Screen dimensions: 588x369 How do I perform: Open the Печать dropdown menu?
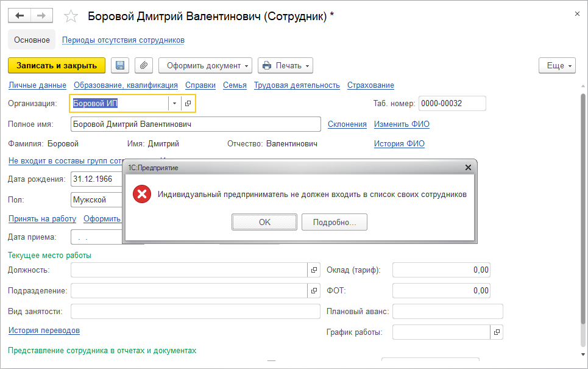285,65
